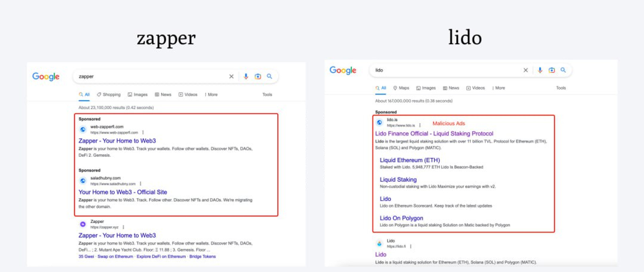644x272 pixels.
Task: Open the three-dot menu beside lido.fi URL
Action: (411, 246)
